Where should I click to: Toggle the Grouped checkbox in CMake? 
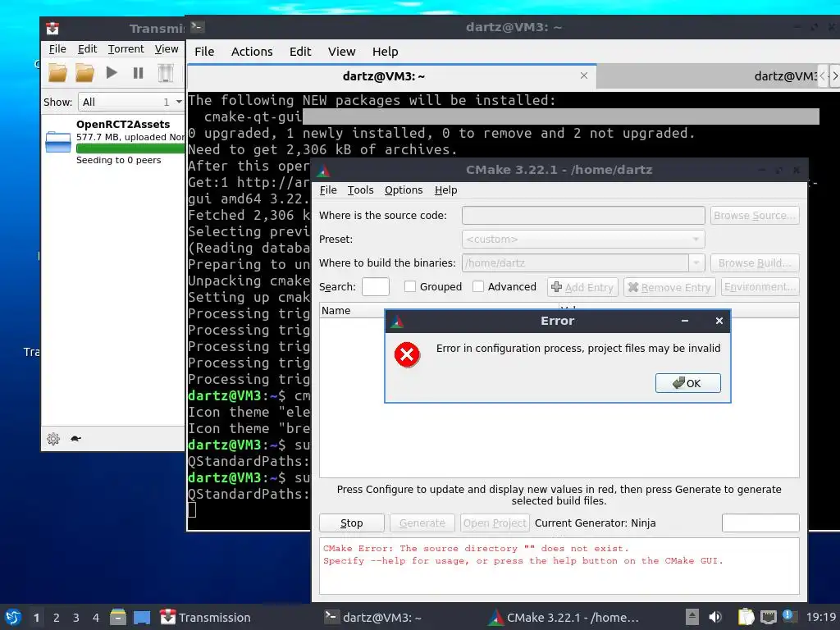click(x=410, y=286)
